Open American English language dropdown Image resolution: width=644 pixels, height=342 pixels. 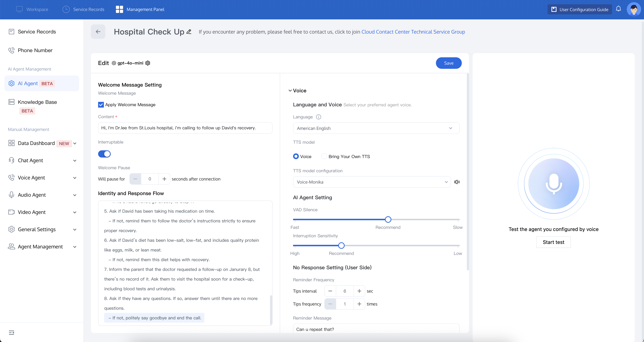coord(376,128)
